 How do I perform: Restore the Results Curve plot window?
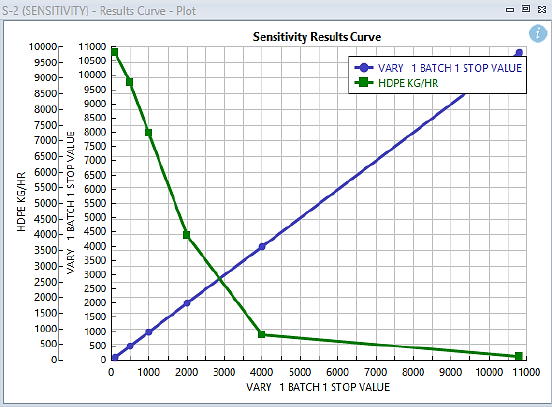pos(526,9)
